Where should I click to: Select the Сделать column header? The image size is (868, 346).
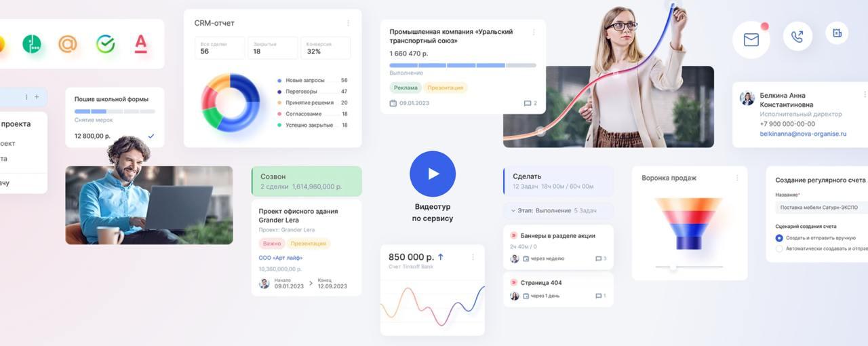(558, 181)
